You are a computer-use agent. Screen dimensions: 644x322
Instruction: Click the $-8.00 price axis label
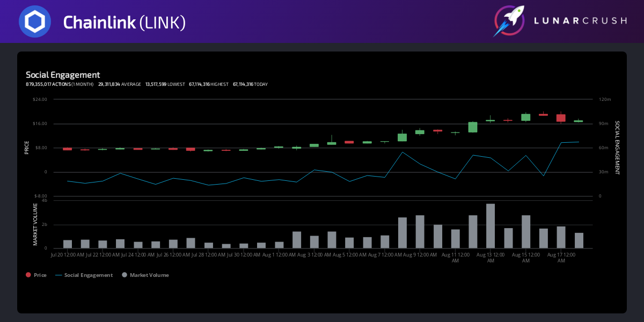(41, 196)
